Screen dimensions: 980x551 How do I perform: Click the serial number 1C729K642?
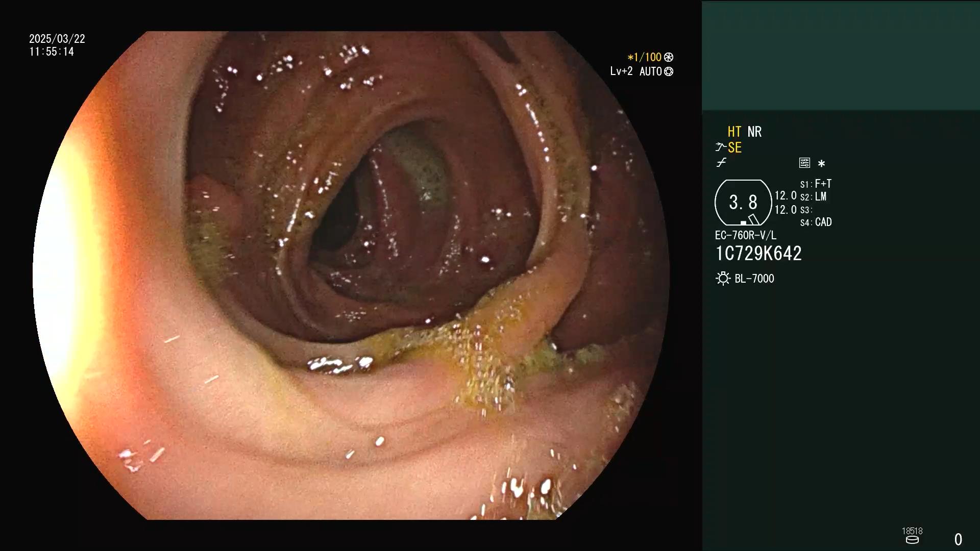(x=758, y=254)
